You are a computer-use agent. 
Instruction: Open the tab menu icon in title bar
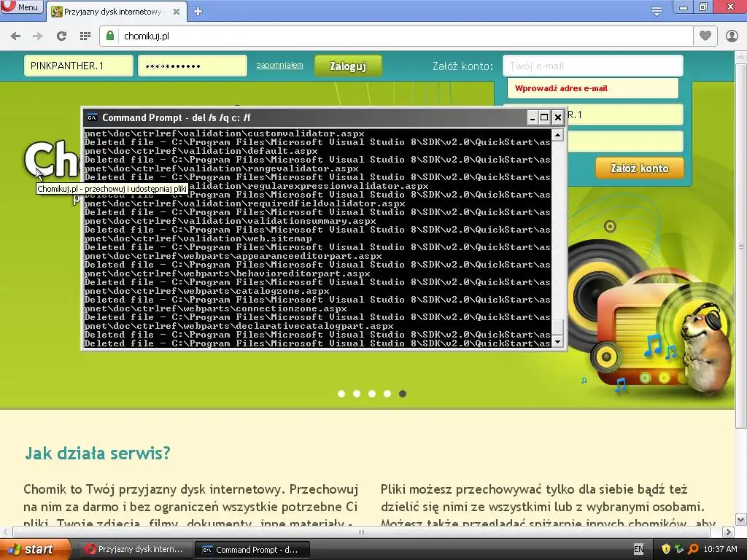click(x=657, y=12)
